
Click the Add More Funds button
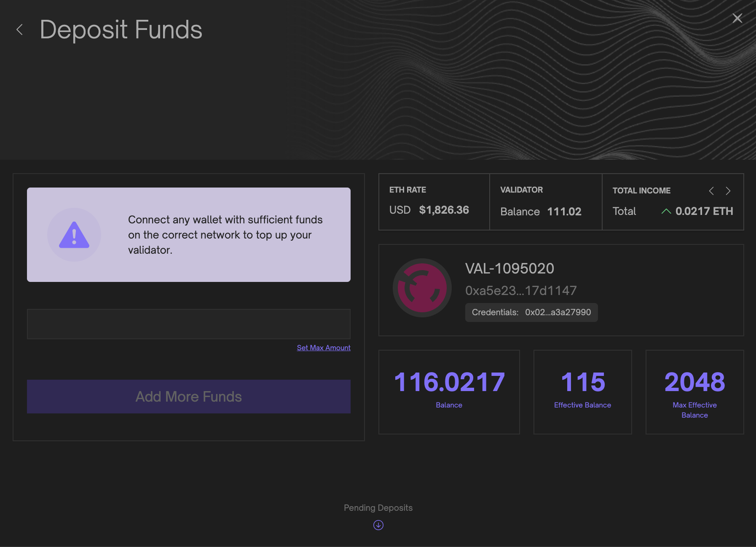coord(189,397)
